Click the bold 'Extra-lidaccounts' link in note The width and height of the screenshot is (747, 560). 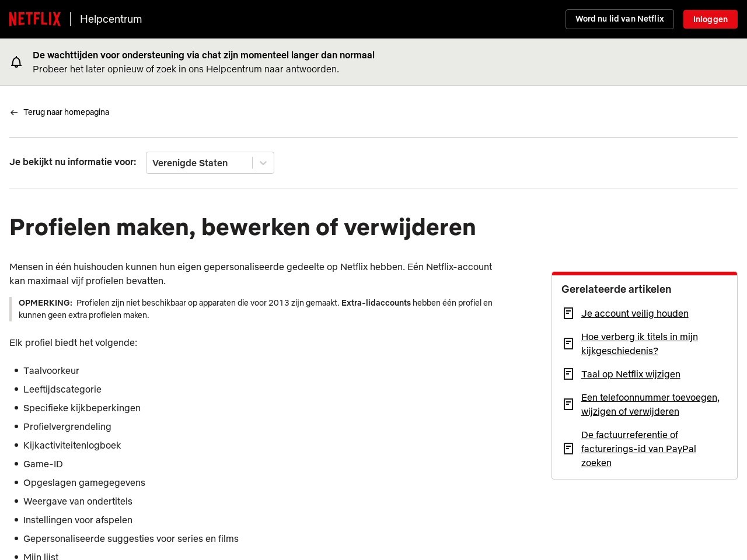coord(376,303)
